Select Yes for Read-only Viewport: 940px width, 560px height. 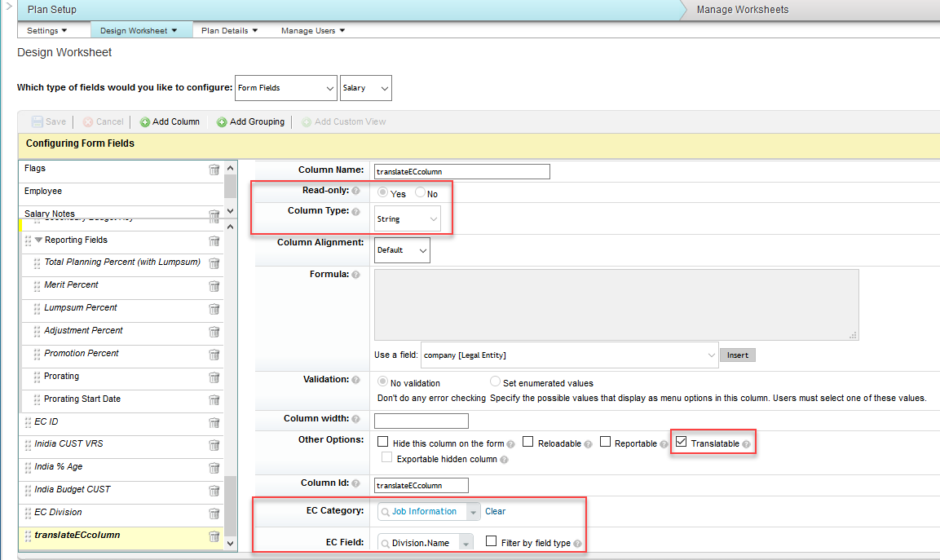point(382,192)
